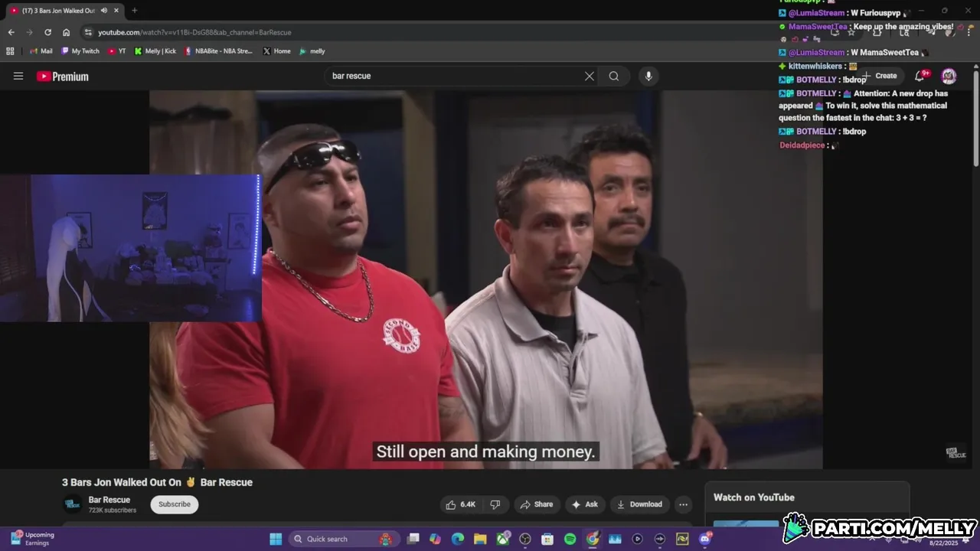Open Windows Start menu

click(x=276, y=539)
